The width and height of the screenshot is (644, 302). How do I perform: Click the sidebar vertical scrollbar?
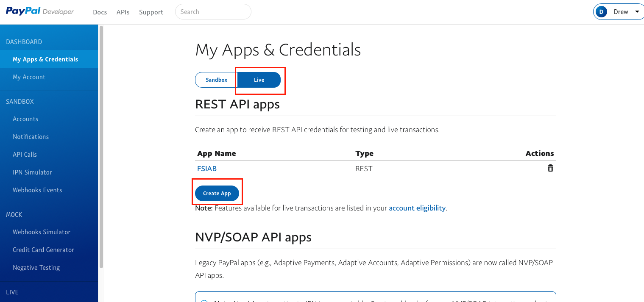101,146
